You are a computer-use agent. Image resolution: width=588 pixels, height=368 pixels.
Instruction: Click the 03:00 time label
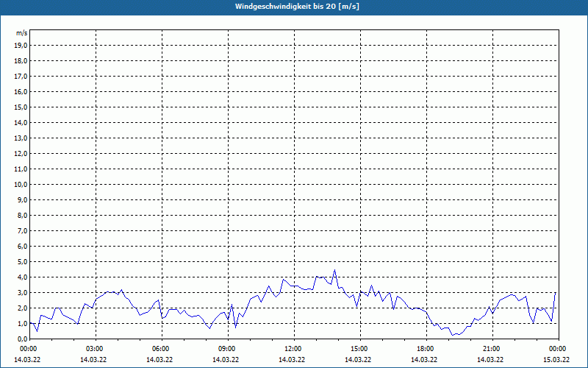[96, 349]
